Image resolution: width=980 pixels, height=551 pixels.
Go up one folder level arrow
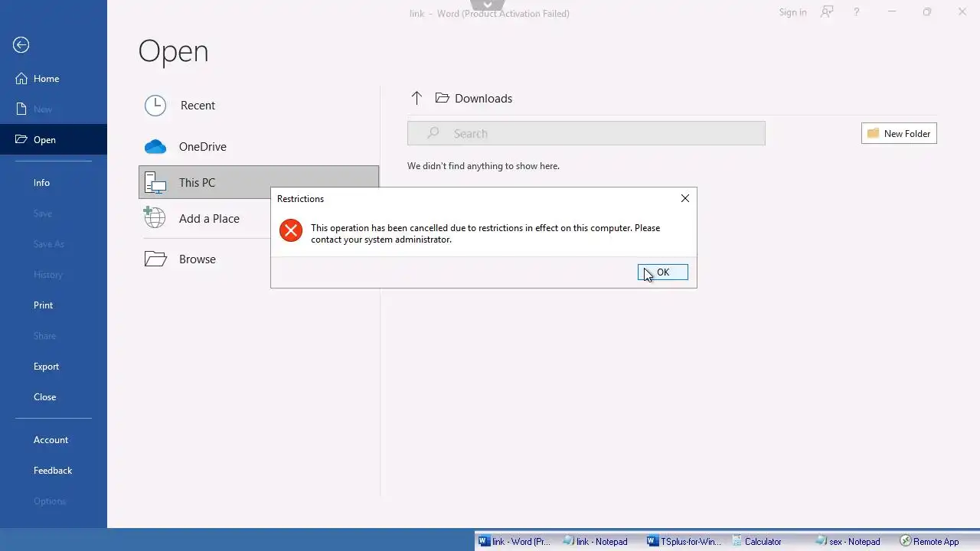pos(416,98)
